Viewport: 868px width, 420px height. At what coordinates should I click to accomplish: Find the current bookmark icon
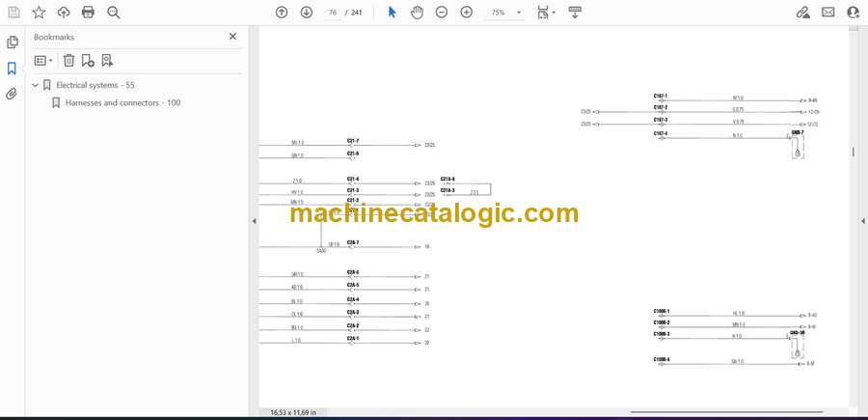click(x=107, y=61)
